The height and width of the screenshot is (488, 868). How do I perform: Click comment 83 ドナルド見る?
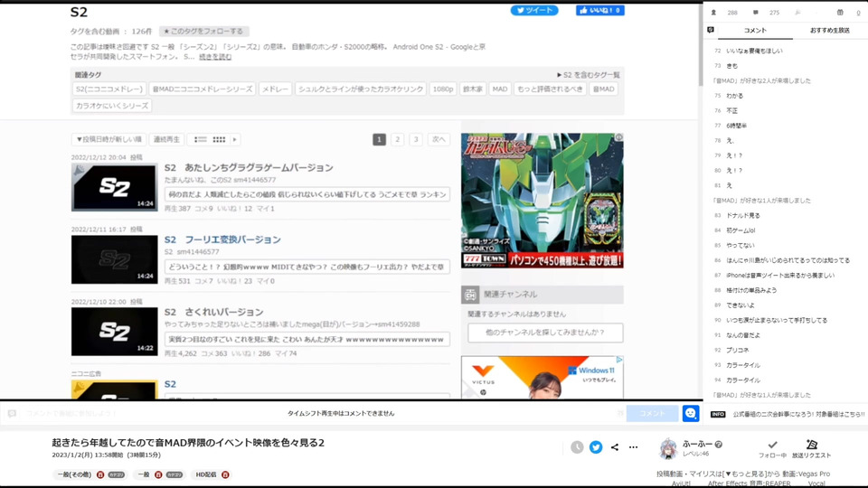pos(742,215)
